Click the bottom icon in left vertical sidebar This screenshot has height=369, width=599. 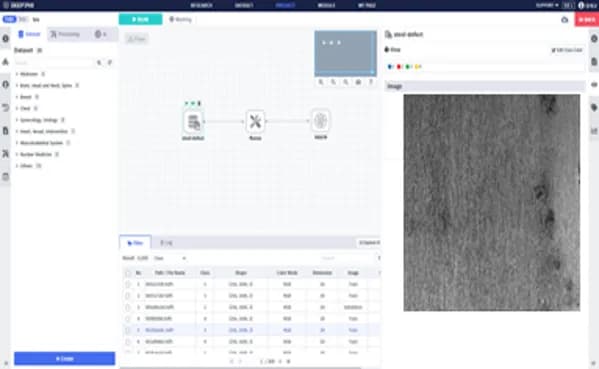(5, 176)
